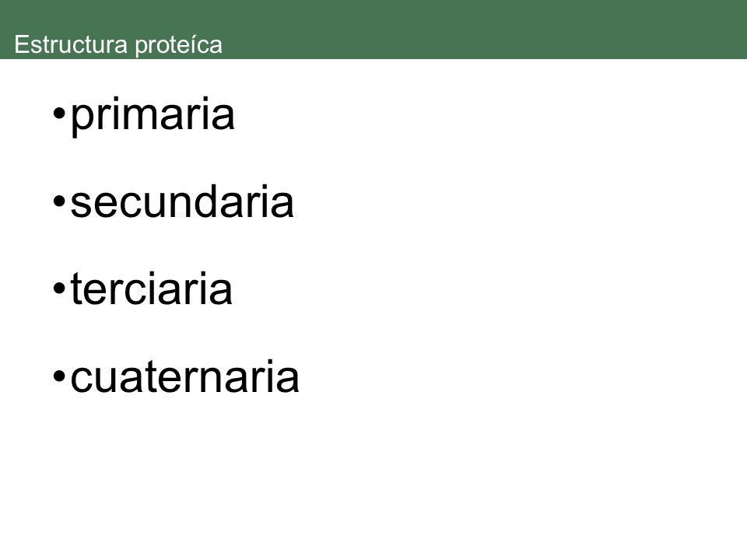Click the blank white area below 'cuaternaria'
This screenshot has width=747, height=560.
373,476
